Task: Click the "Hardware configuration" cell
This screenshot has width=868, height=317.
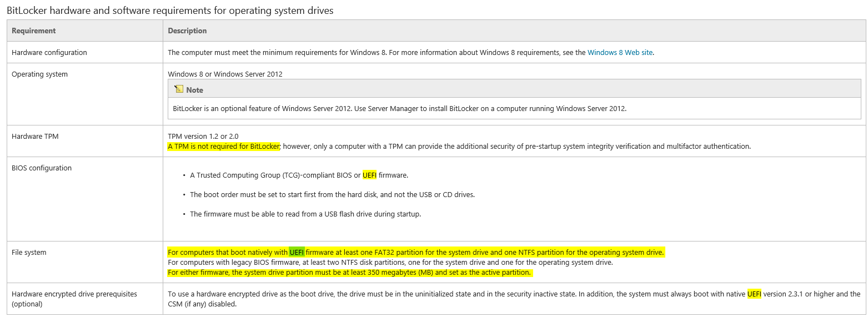Action: tap(84, 53)
